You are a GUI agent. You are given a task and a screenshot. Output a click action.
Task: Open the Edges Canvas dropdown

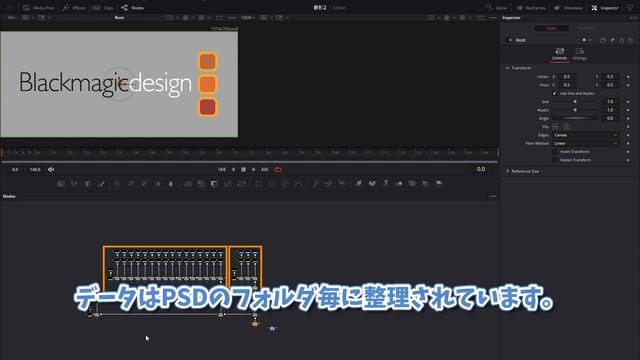click(x=585, y=135)
